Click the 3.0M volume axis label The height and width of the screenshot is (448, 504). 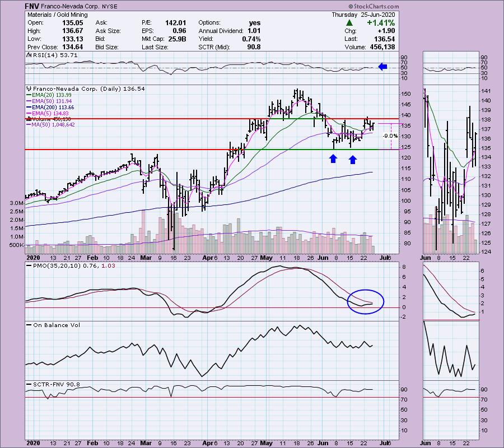tap(17, 203)
